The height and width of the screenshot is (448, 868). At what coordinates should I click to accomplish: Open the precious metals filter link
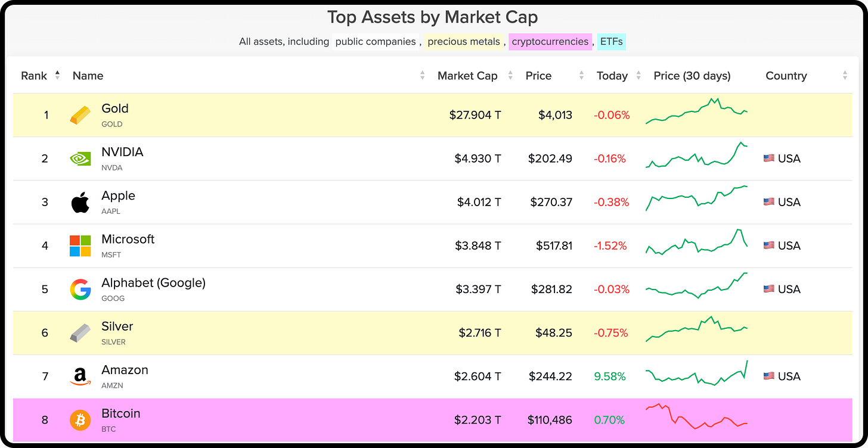pyautogui.click(x=464, y=42)
